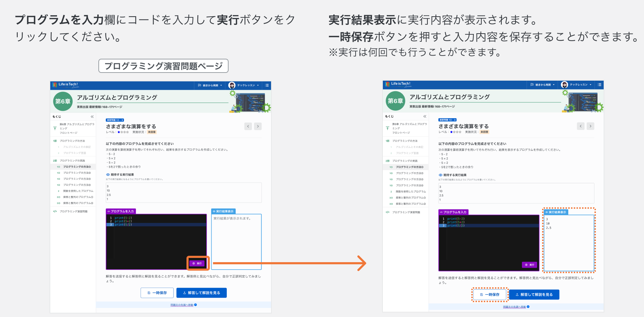Select プログラミング言語 in left screenshot sidebar
The height and width of the screenshot is (317, 644).
(x=74, y=153)
